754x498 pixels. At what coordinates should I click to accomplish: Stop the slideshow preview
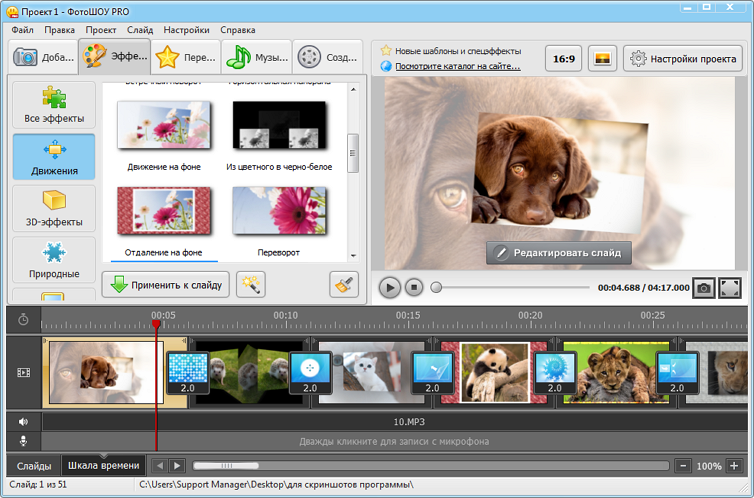(x=414, y=287)
